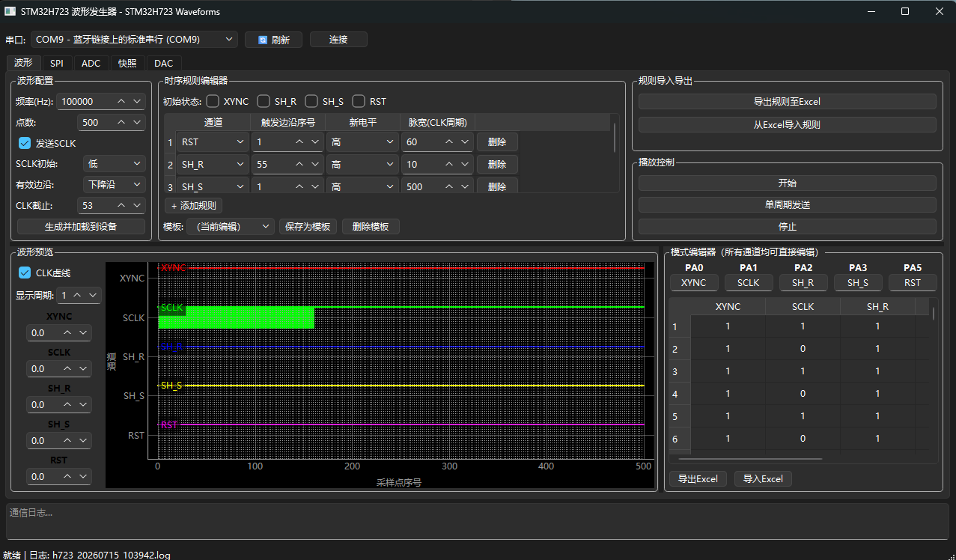The width and height of the screenshot is (956, 560).
Task: Delete rule row 2 with its 删除 button
Action: coord(497,164)
